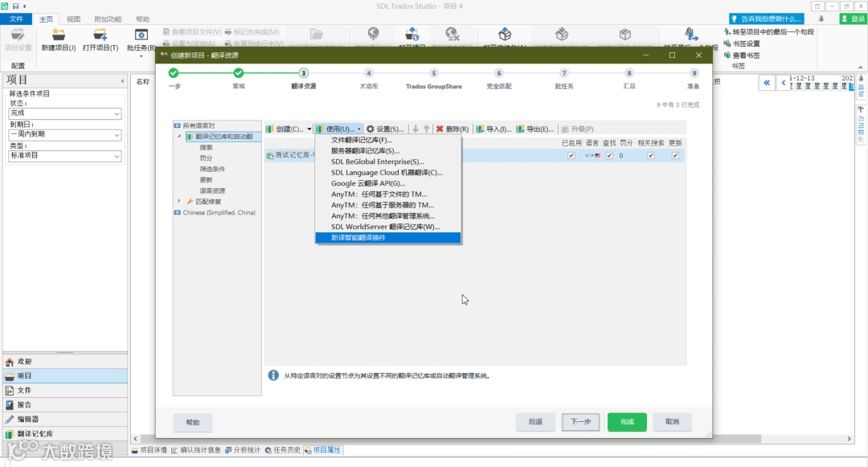Click the save icon in the title bar

point(15,6)
